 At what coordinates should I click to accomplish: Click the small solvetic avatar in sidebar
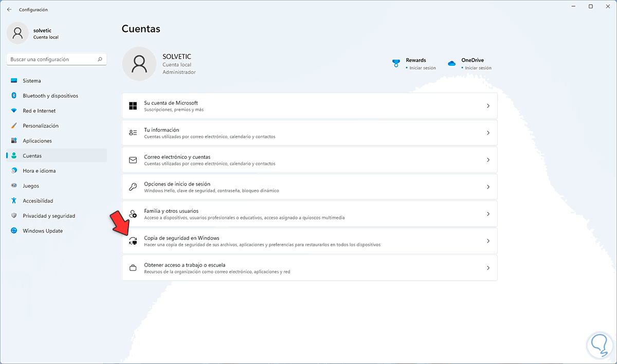(x=17, y=33)
